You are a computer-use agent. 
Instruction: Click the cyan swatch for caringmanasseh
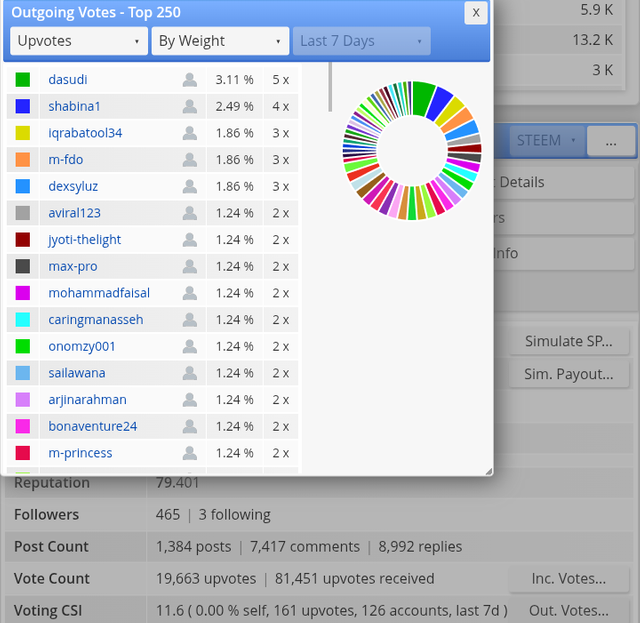[x=23, y=320]
